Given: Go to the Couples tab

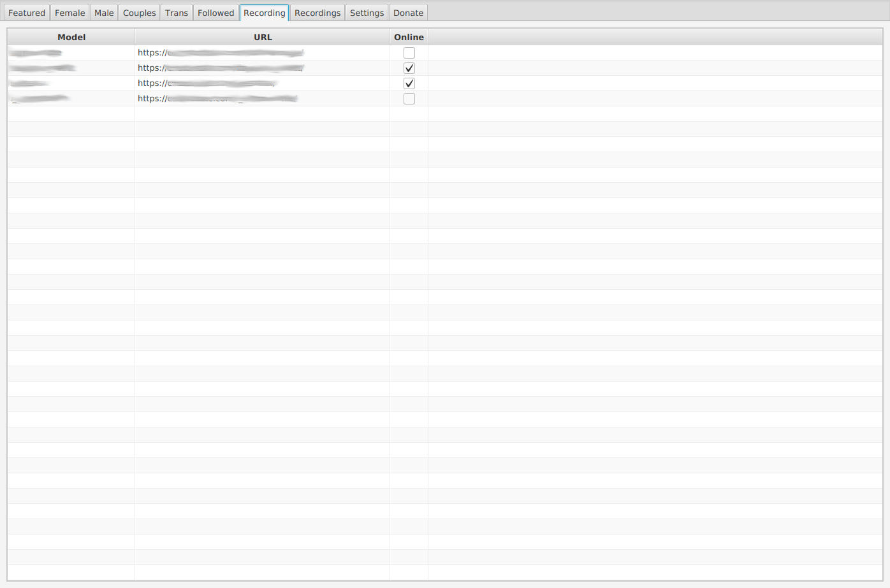Looking at the screenshot, I should coord(139,13).
